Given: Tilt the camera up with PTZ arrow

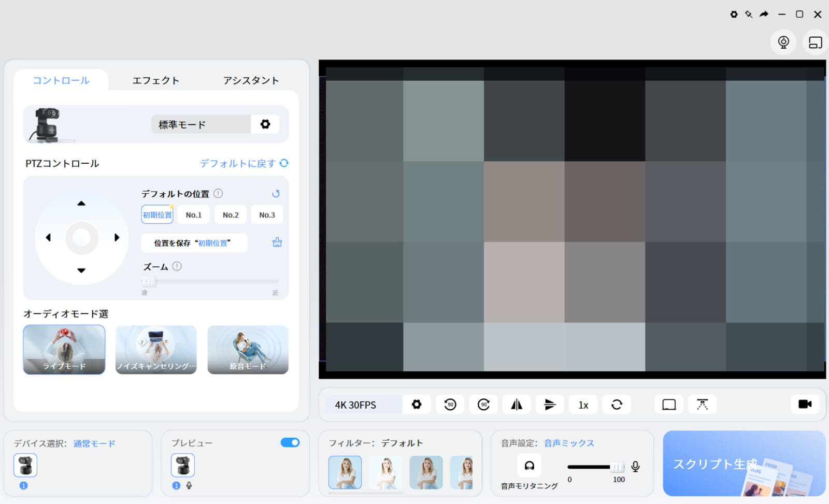Looking at the screenshot, I should point(81,204).
